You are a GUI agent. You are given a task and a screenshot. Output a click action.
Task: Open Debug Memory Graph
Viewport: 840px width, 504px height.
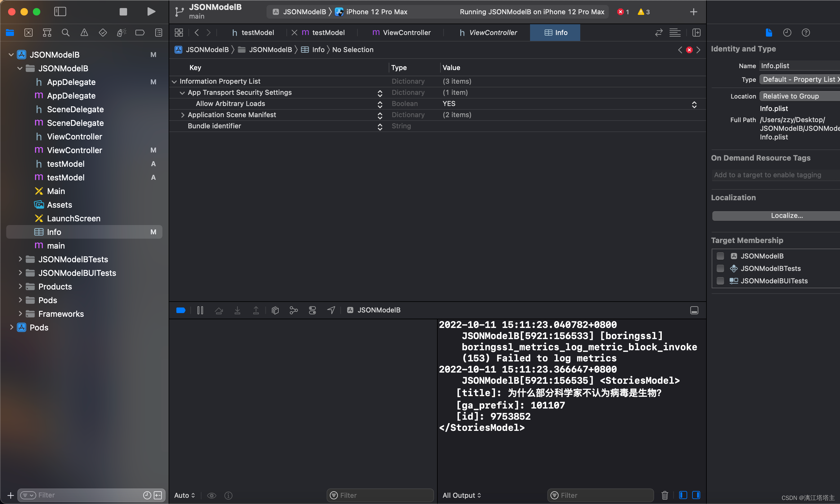[x=294, y=310]
